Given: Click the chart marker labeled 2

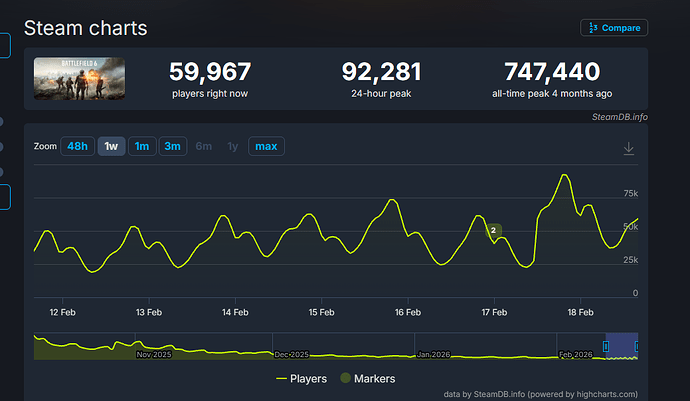Looking at the screenshot, I should click(493, 230).
